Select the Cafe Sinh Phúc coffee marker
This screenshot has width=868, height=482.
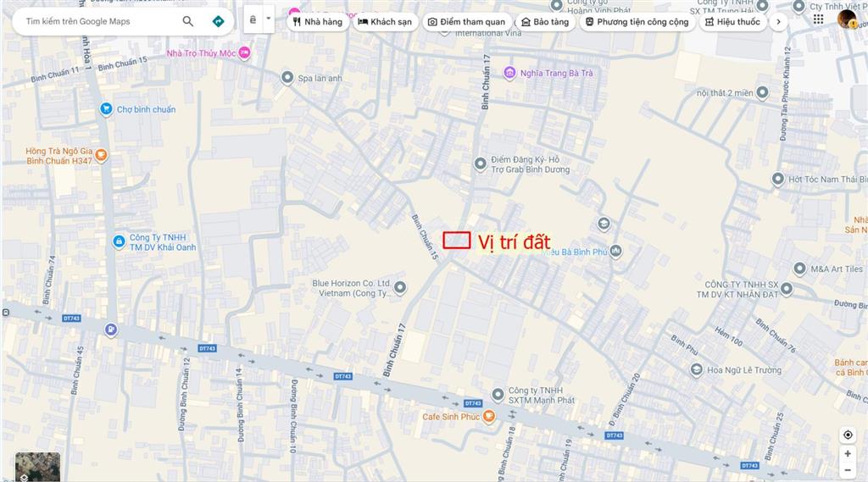(488, 416)
